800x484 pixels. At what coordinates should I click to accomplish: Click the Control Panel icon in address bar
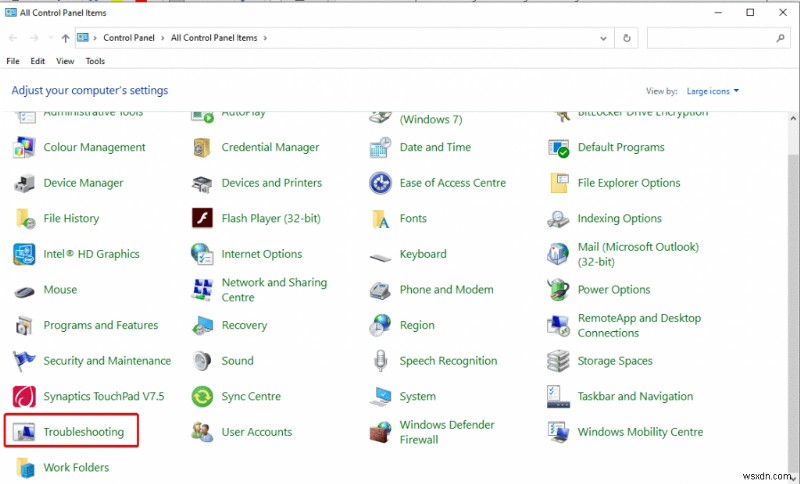(x=83, y=38)
